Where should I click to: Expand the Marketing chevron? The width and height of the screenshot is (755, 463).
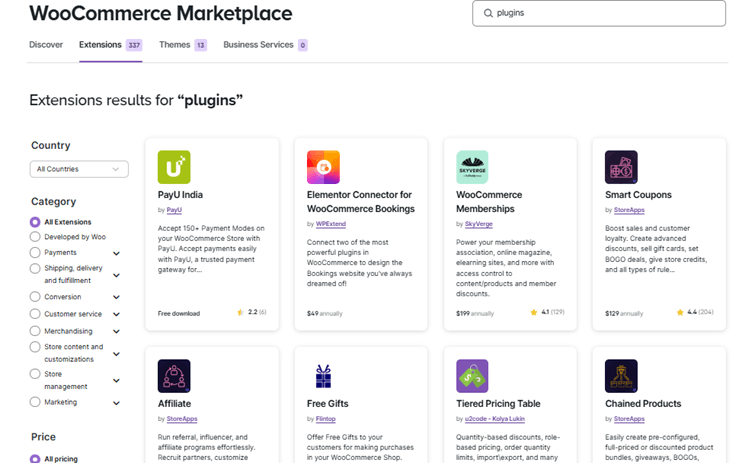116,403
